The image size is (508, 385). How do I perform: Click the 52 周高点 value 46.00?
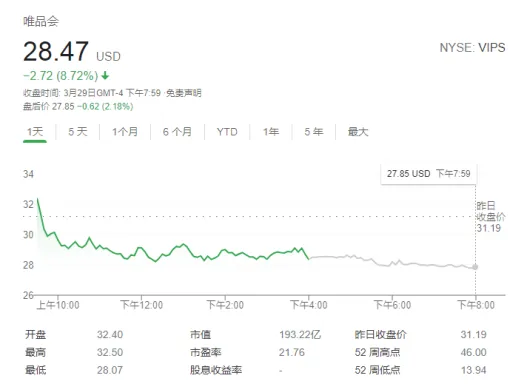[474, 352]
